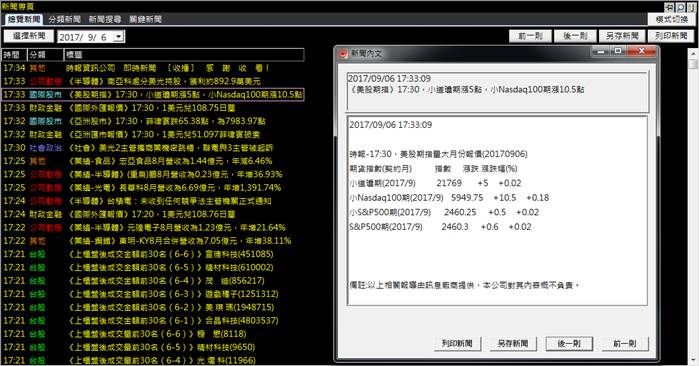Click 列印新聞 button inside the dialog
This screenshot has height=366, width=699.
point(457,343)
